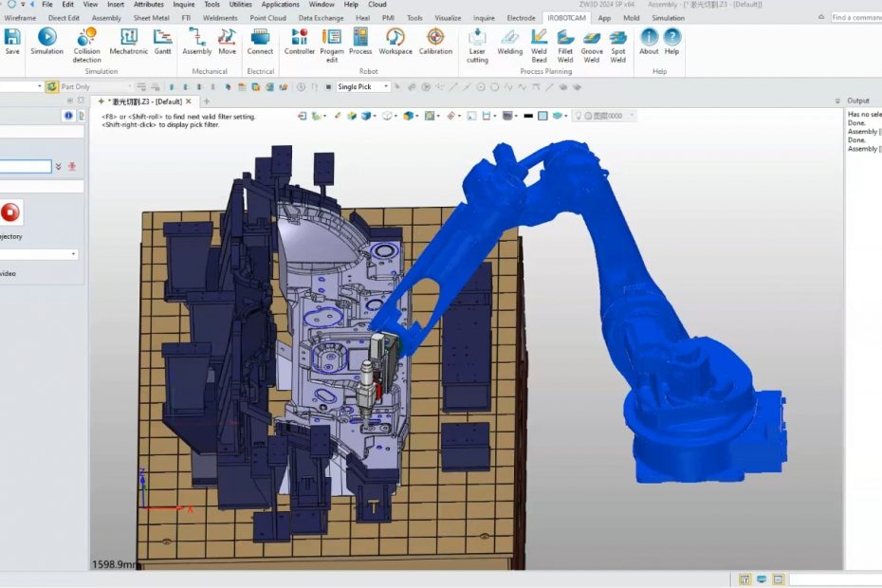Click the blue-bordered text input field
Viewport: 882px width, 588px height.
[26, 167]
